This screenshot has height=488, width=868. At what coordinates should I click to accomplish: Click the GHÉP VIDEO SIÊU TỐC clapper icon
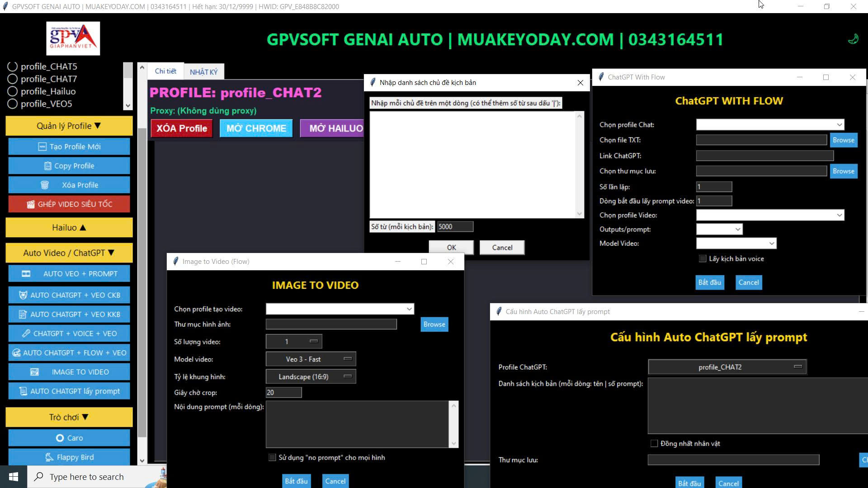(x=30, y=204)
